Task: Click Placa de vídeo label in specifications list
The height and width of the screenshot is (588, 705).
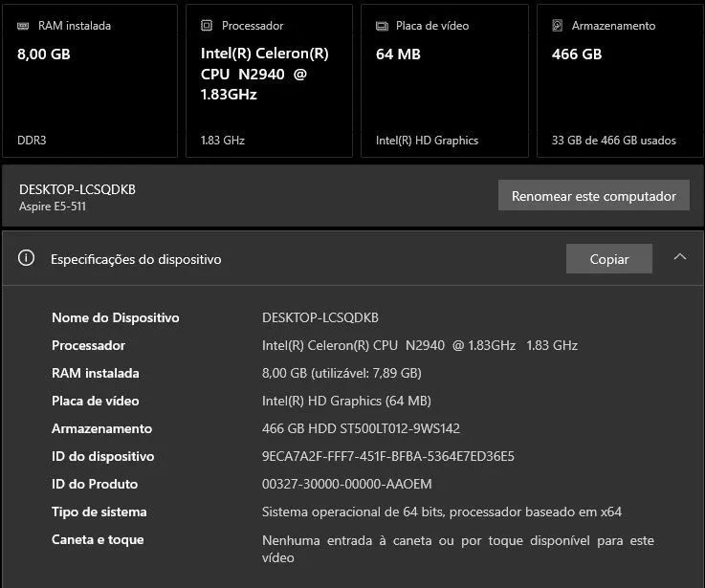Action: (96, 401)
